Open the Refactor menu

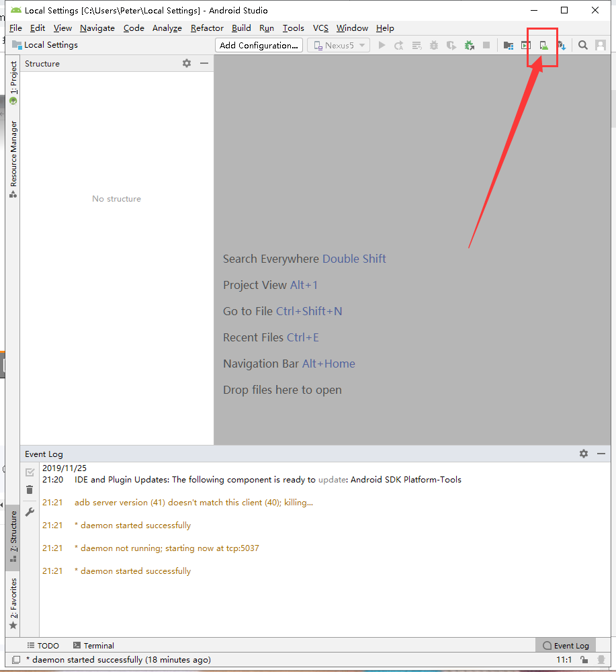click(207, 28)
